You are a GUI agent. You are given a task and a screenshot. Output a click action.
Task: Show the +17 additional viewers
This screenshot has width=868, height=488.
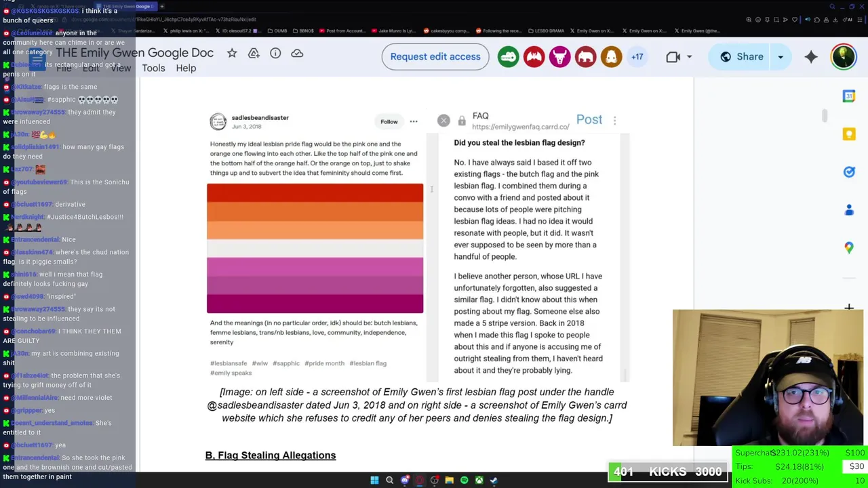coord(637,57)
